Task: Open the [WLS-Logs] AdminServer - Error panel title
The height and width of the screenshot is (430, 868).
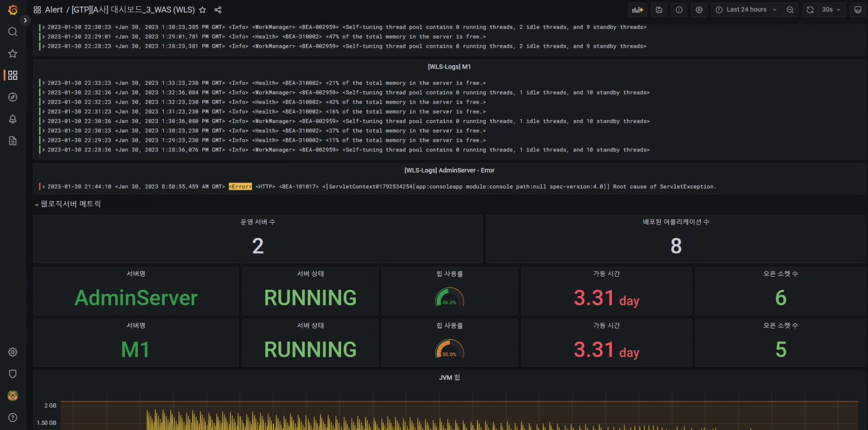Action: [x=449, y=170]
